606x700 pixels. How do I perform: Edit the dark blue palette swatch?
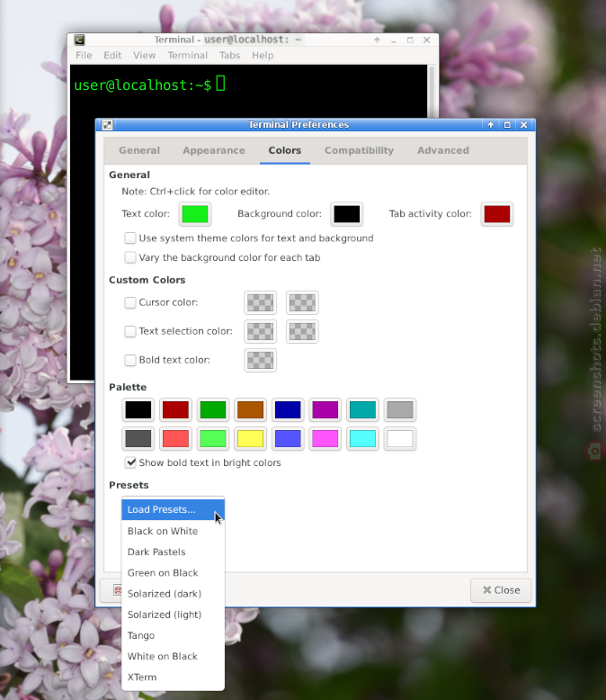coord(288,409)
